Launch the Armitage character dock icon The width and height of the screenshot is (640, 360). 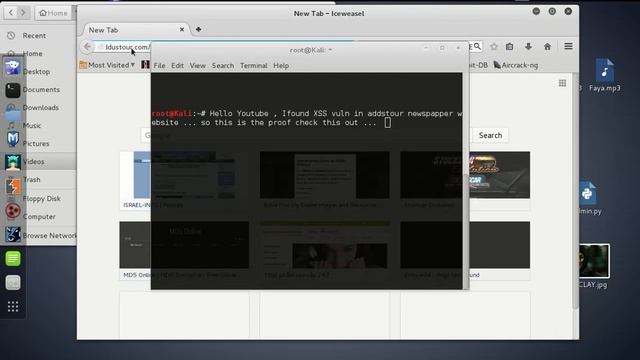pos(13,162)
